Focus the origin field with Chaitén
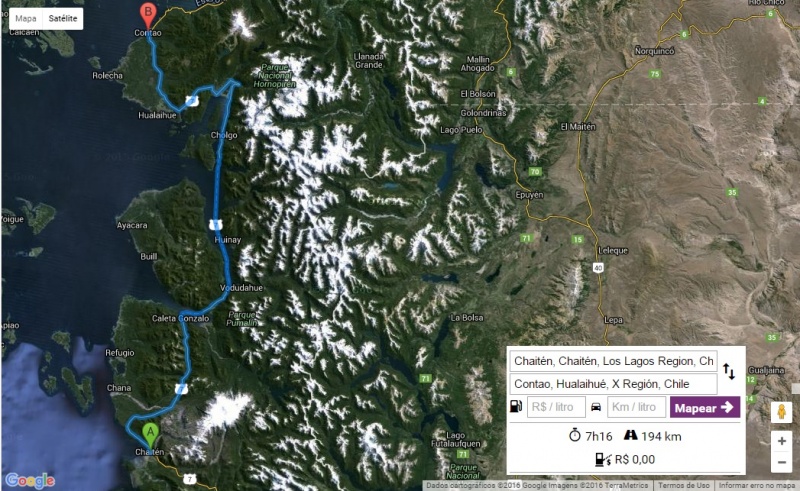The width and height of the screenshot is (800, 491). coord(613,361)
